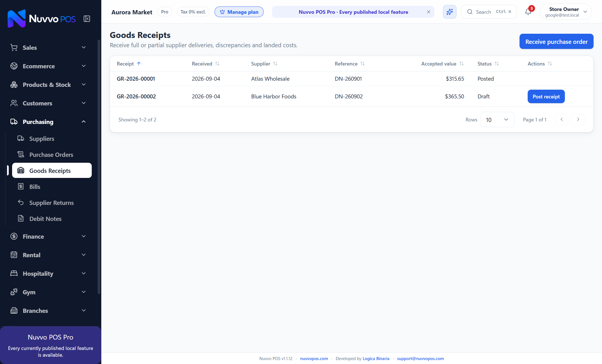
Task: Click the Finance dollar icon
Action: point(14,236)
